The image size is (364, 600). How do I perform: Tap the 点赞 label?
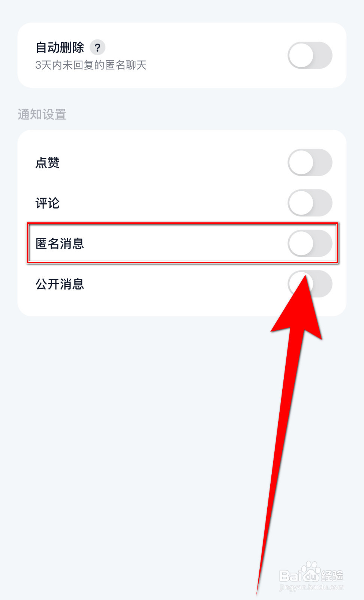(48, 163)
